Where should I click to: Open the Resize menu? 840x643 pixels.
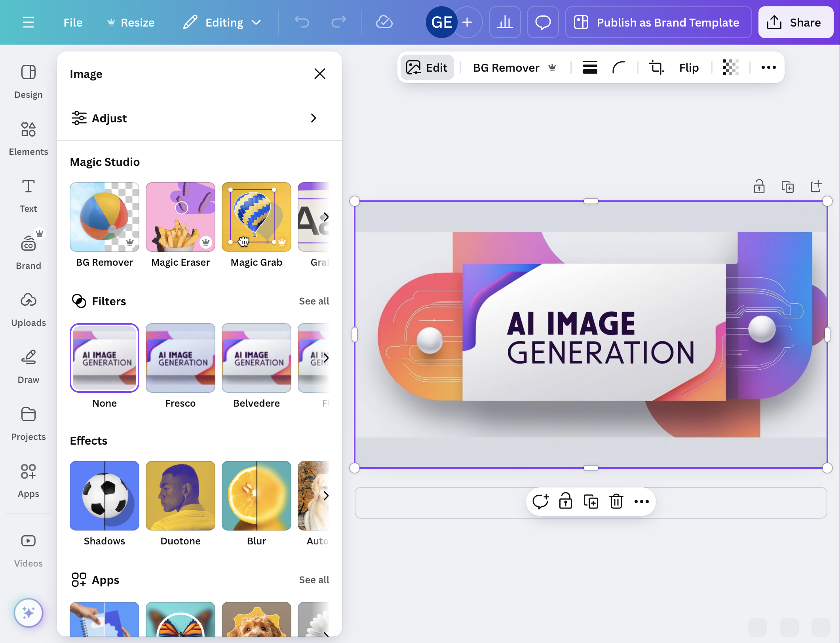[x=131, y=22]
